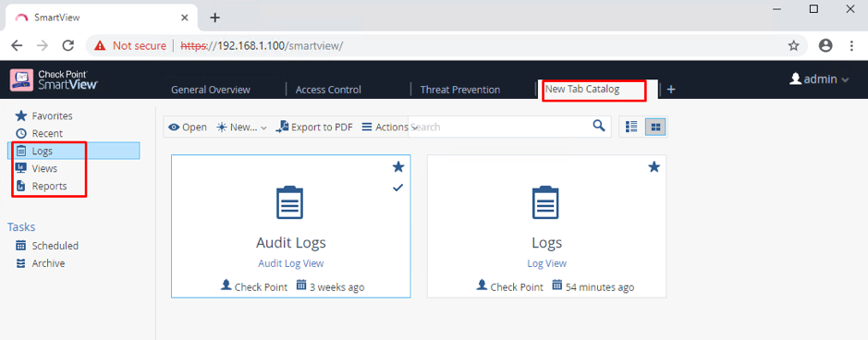Toggle the checkmark on Audit Logs card

click(x=397, y=188)
